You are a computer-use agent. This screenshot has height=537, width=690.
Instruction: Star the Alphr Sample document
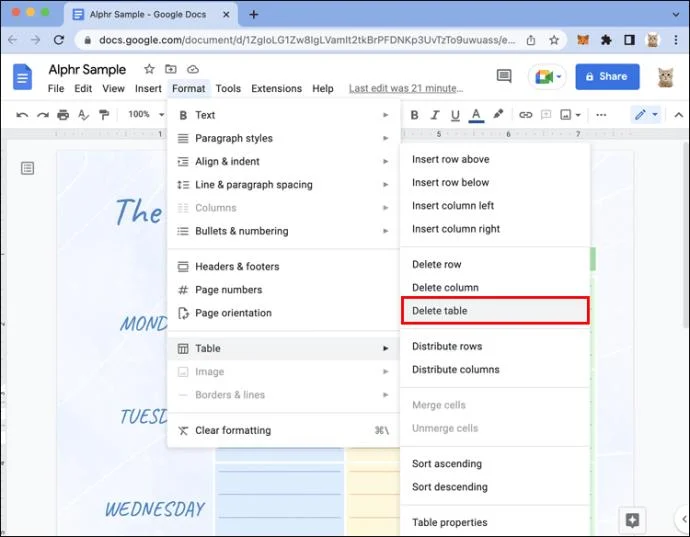[149, 69]
